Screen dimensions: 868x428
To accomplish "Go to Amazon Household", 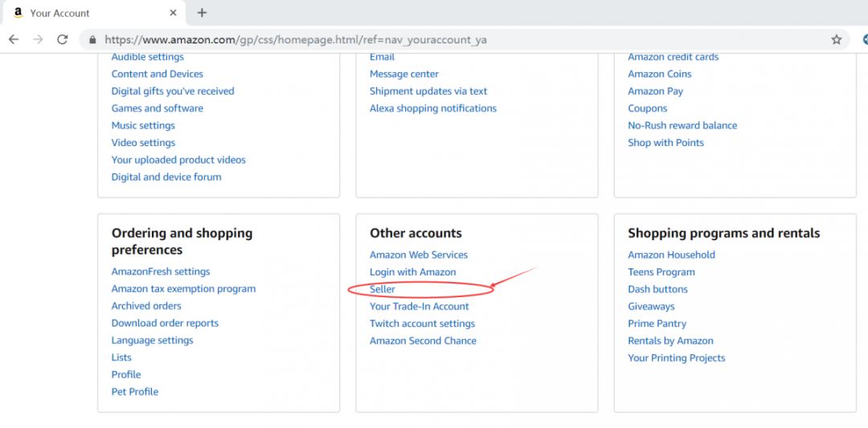I will pyautogui.click(x=671, y=255).
